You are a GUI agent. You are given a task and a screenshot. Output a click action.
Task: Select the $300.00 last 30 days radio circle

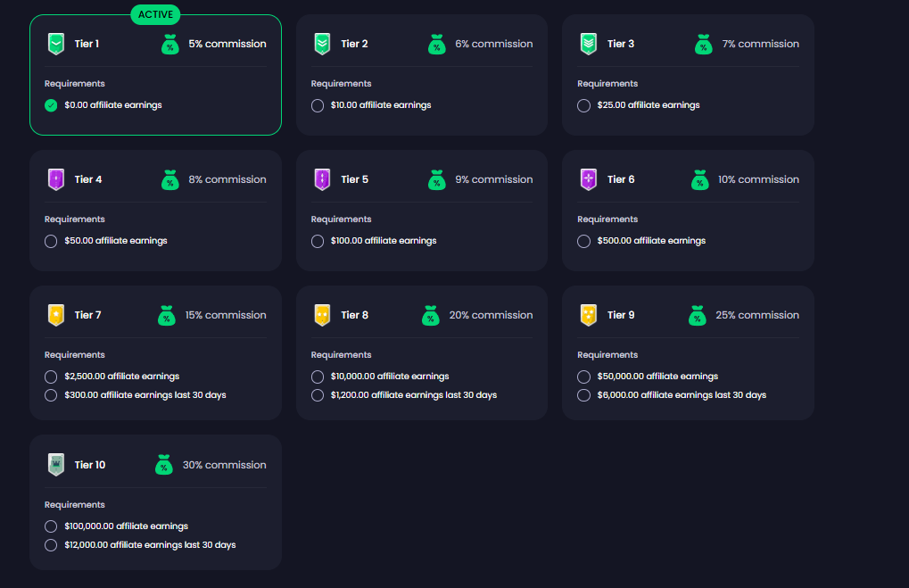[x=51, y=395]
